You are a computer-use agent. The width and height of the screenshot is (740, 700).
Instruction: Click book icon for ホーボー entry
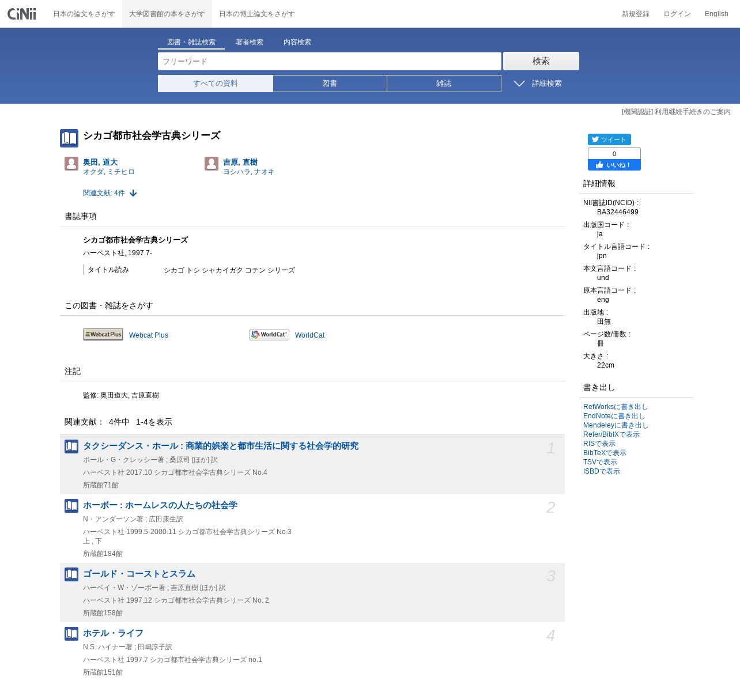click(x=71, y=506)
